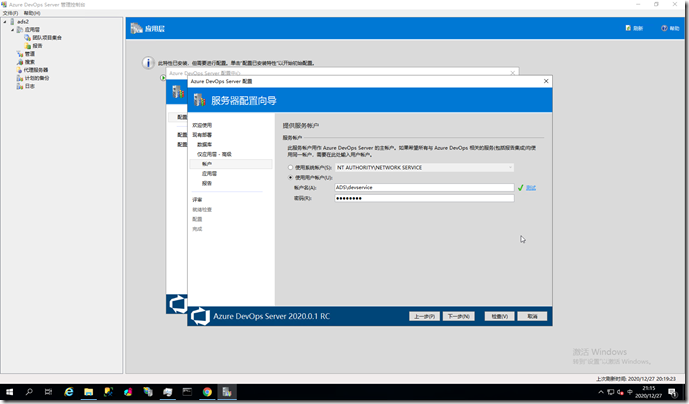Open network icon in system tray

click(611, 392)
